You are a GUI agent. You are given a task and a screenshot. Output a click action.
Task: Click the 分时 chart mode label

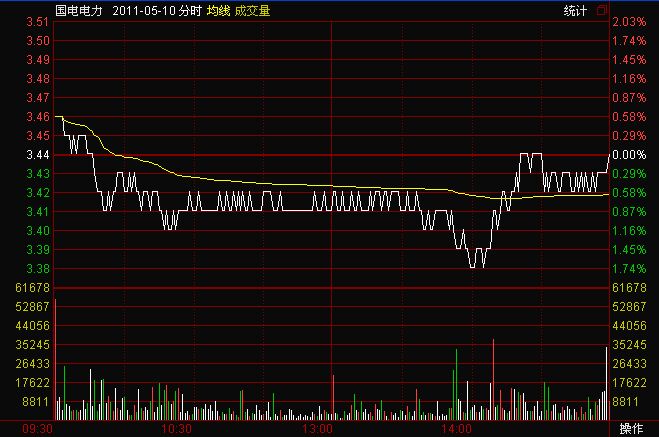pos(190,9)
